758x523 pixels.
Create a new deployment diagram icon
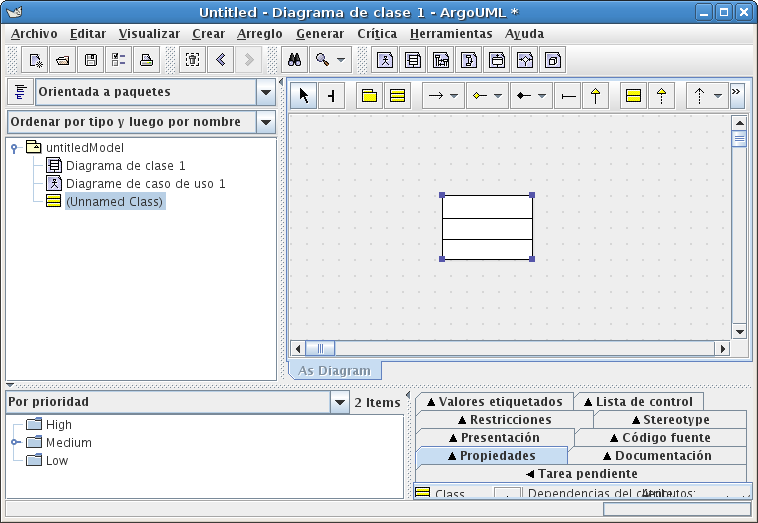click(553, 60)
